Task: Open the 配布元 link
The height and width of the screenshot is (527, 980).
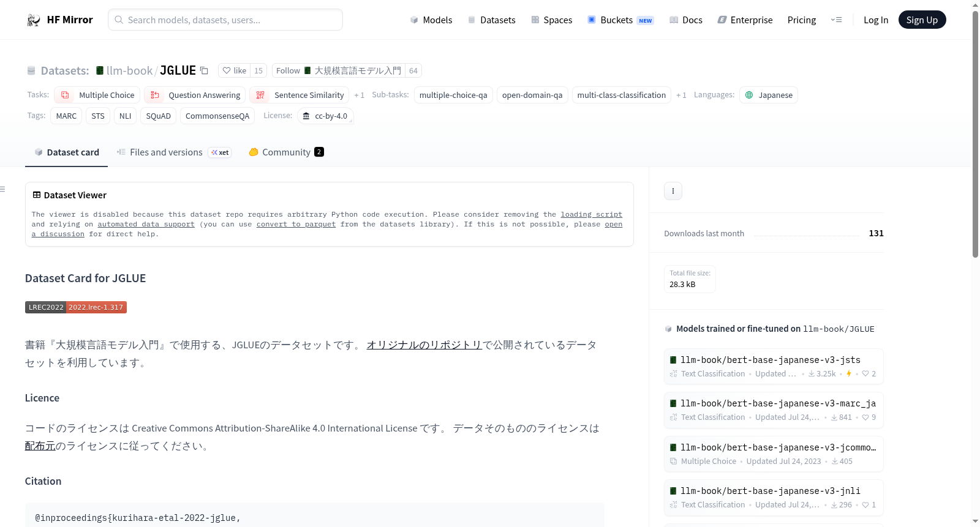Action: tap(40, 446)
